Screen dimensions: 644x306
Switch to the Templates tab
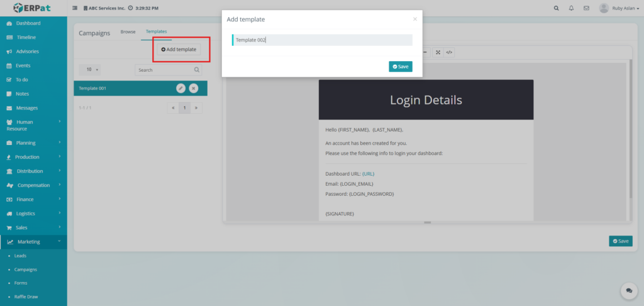point(156,31)
